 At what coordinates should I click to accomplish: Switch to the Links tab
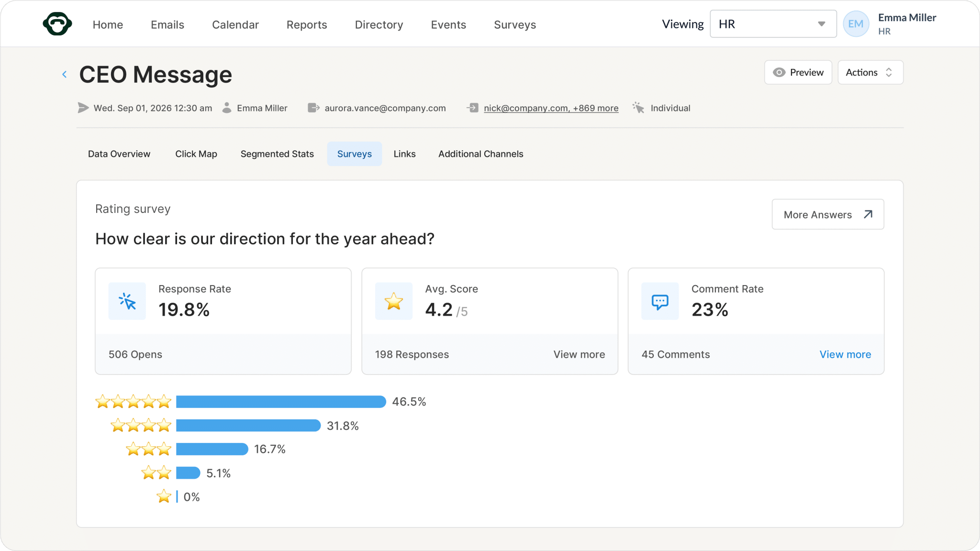click(x=405, y=154)
